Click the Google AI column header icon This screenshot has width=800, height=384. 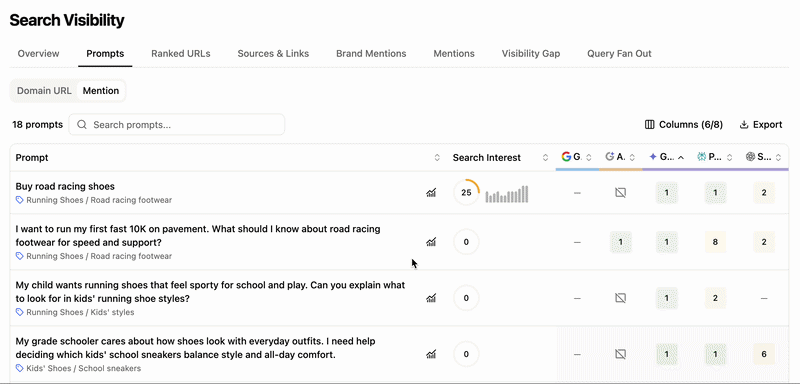[609, 157]
